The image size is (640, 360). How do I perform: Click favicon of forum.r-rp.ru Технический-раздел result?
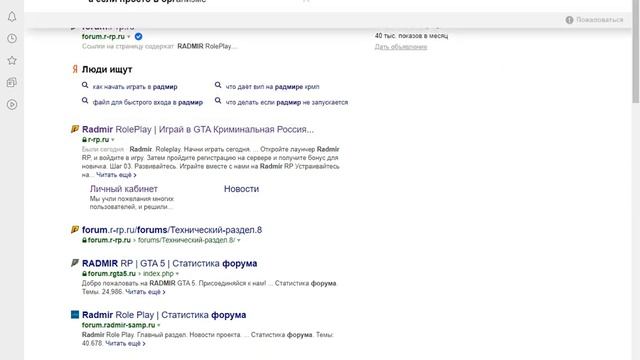[x=75, y=229]
